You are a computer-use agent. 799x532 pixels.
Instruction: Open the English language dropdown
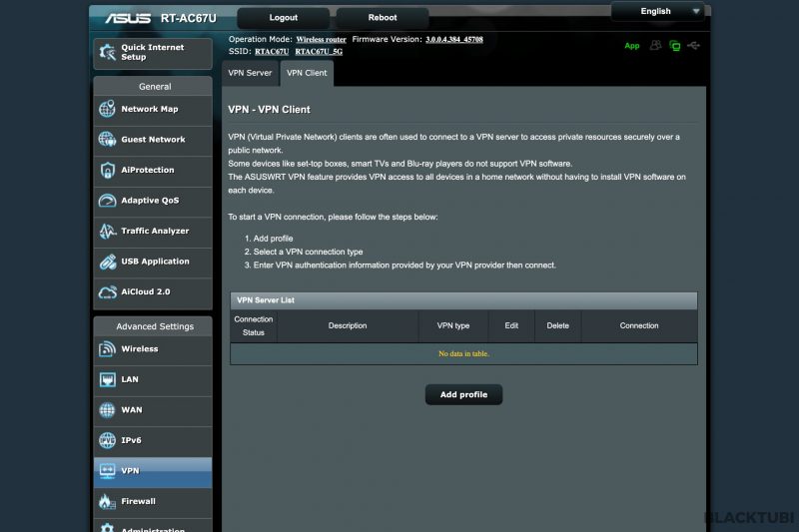(x=658, y=11)
